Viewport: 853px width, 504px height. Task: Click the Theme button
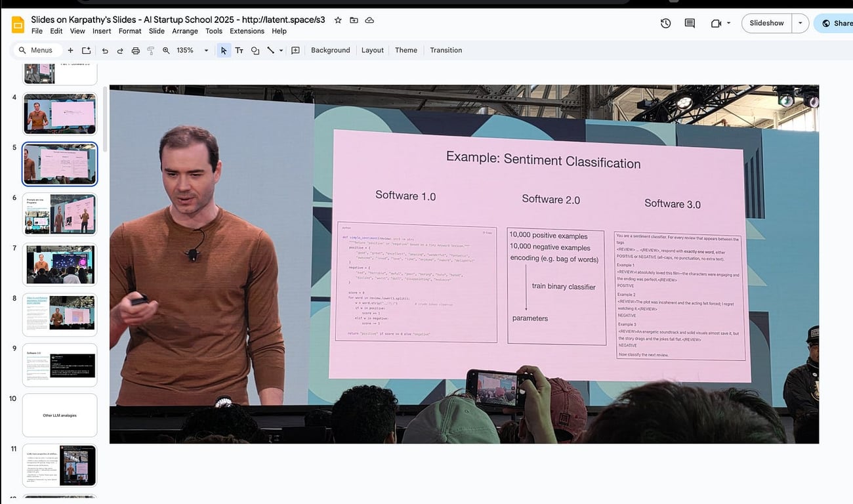pos(406,50)
